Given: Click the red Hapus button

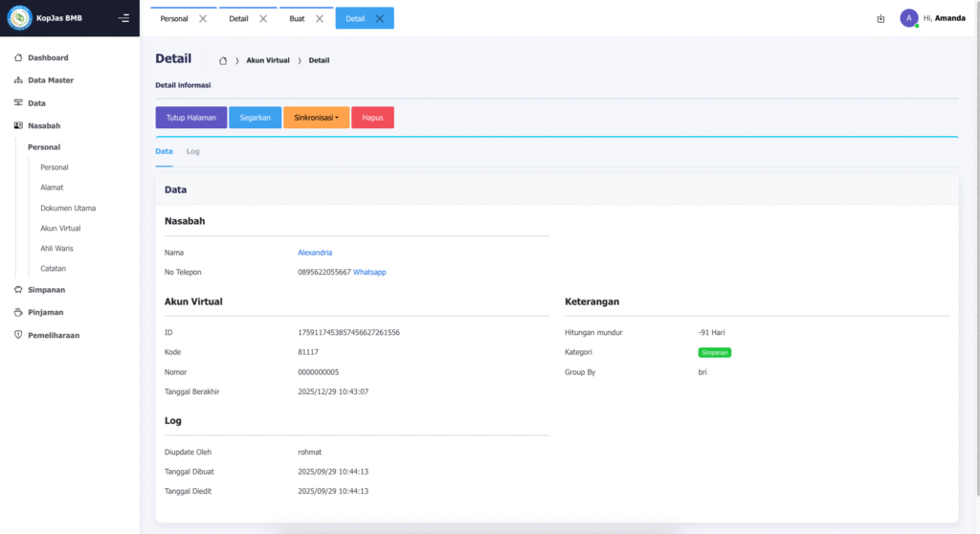Looking at the screenshot, I should tap(372, 118).
